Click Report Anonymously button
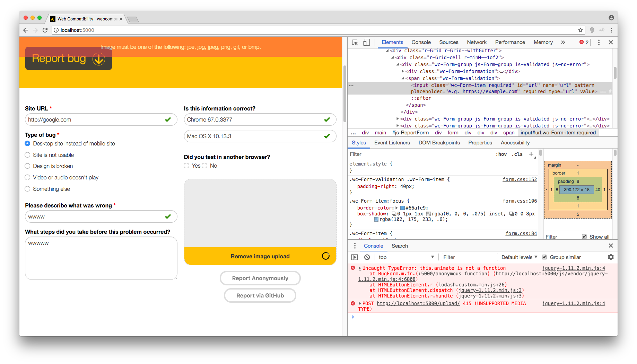Image resolution: width=637 pixels, height=364 pixels. click(260, 278)
